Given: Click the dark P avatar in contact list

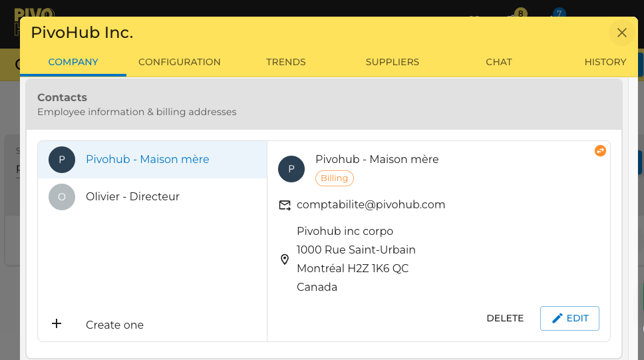Looking at the screenshot, I should [x=62, y=160].
